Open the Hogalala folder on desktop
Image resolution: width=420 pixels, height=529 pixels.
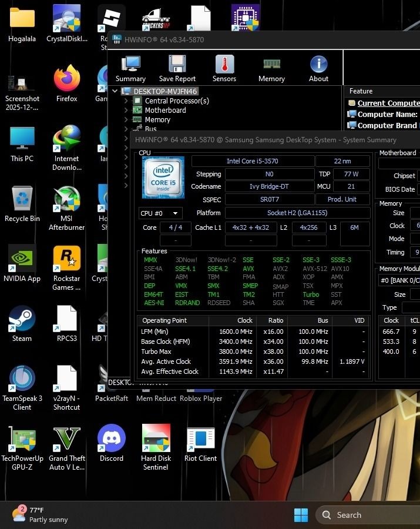pyautogui.click(x=22, y=24)
